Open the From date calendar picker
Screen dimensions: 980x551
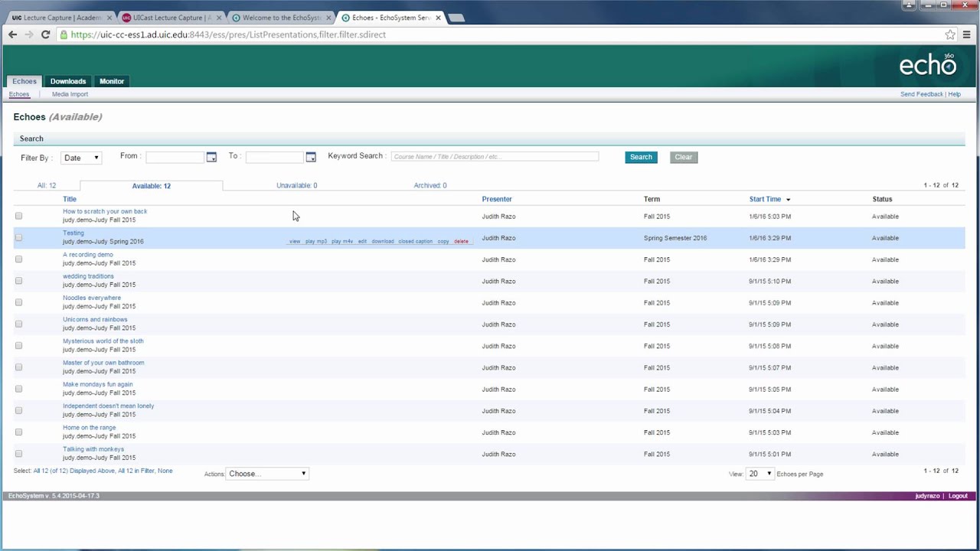(x=211, y=157)
